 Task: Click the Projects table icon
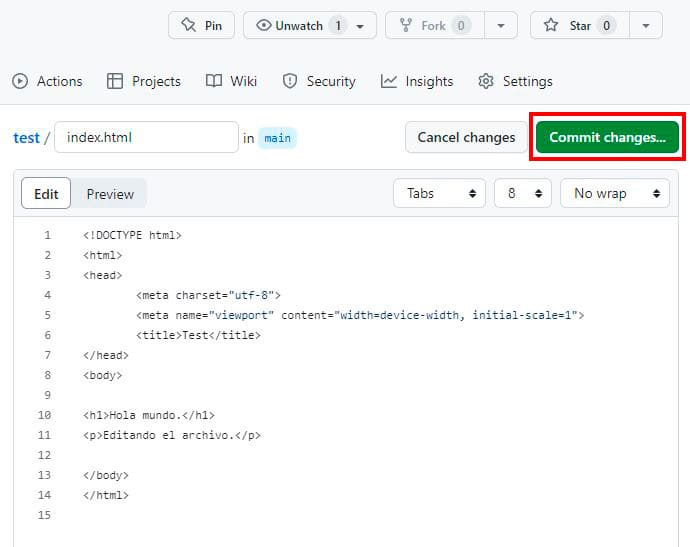click(115, 81)
